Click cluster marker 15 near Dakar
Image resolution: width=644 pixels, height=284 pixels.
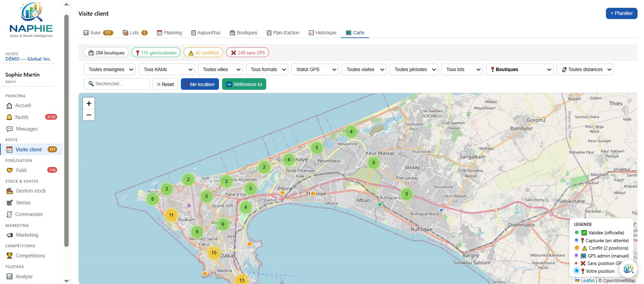pyautogui.click(x=214, y=253)
